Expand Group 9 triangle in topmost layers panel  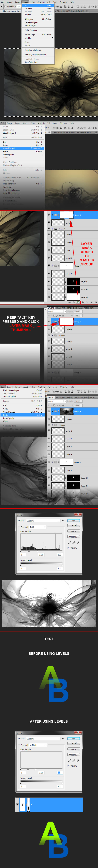52,215
